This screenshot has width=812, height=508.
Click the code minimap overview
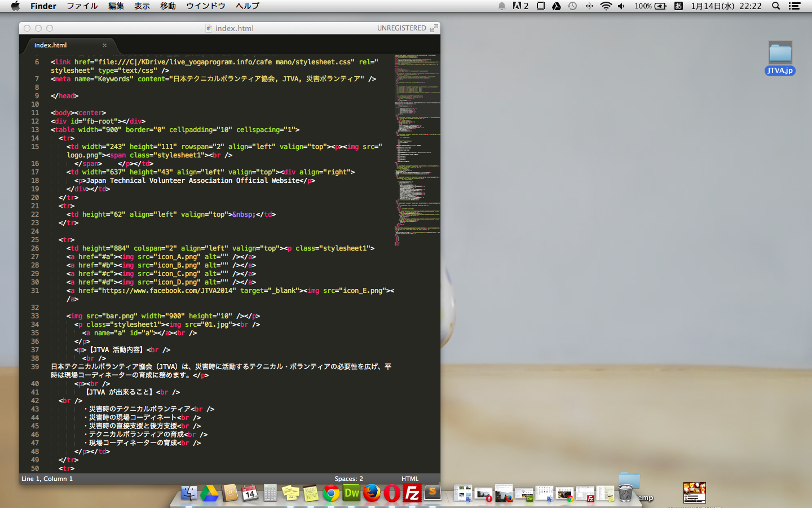coord(417,150)
